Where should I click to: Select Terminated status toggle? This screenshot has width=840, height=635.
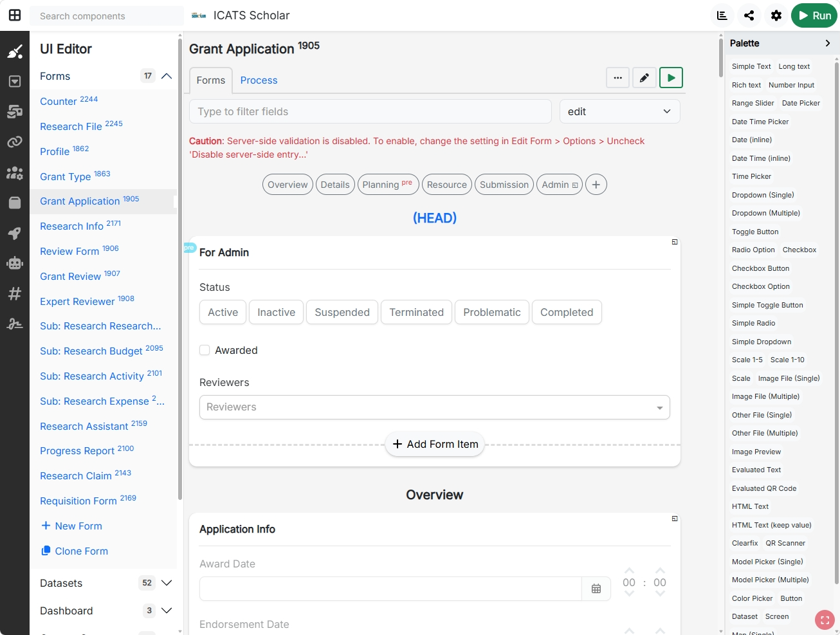tap(416, 312)
